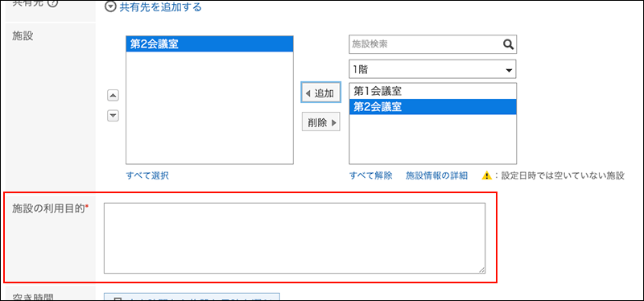Viewport: 644px width, 301px height.
Task: Click inside the 施設の利用目的 text area
Action: point(294,237)
